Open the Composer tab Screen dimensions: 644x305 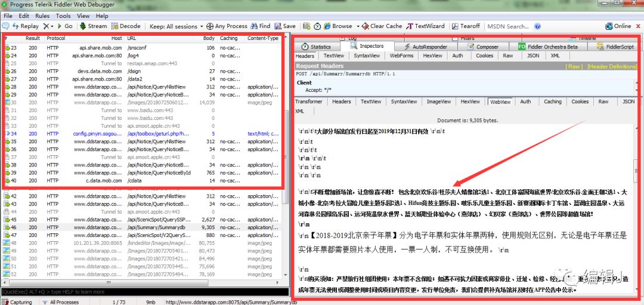482,47
